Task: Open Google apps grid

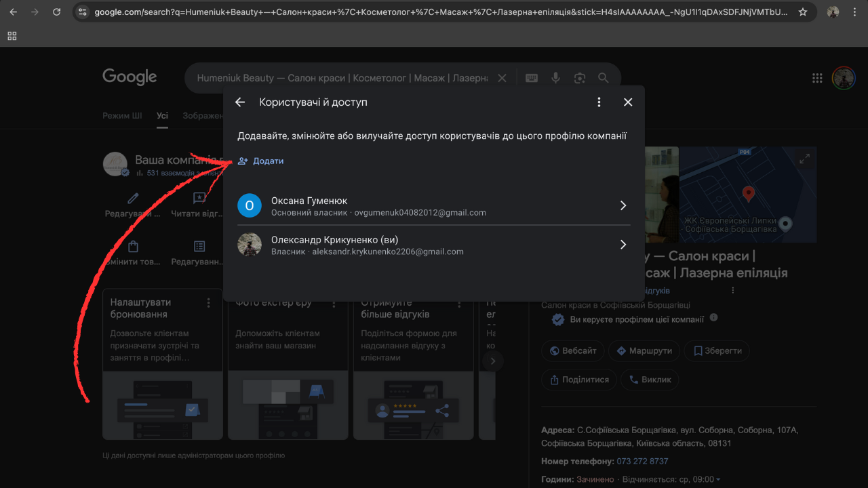Action: click(817, 78)
